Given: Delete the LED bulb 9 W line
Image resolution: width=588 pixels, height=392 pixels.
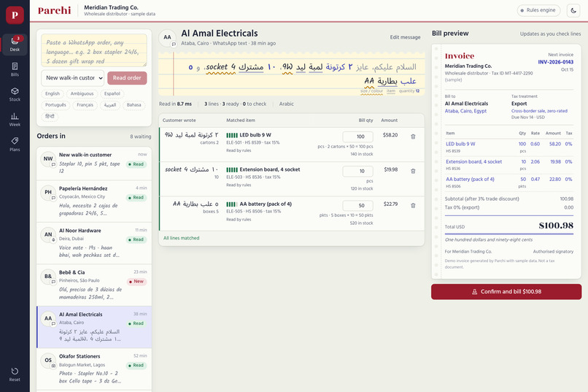Looking at the screenshot, I should (413, 137).
